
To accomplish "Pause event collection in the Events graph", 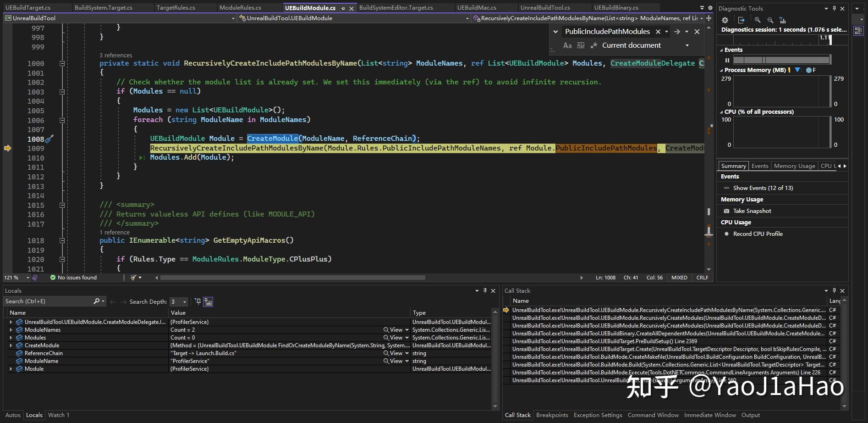I will (727, 60).
